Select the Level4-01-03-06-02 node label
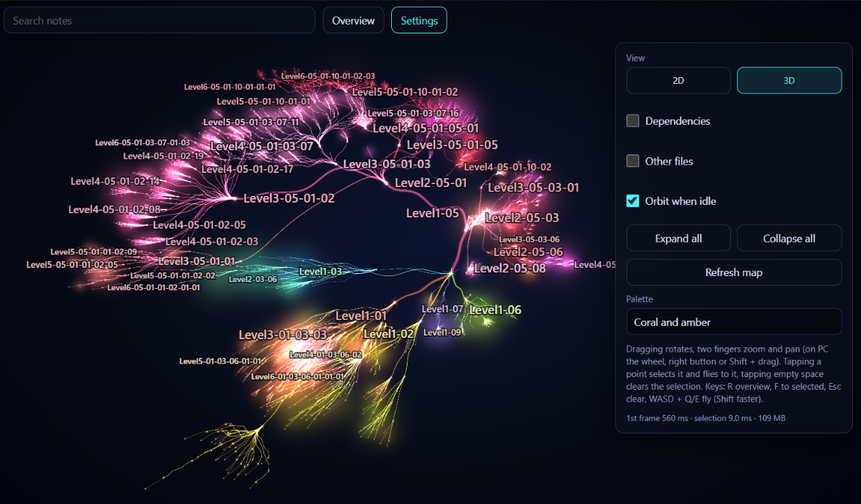The image size is (861, 504). click(326, 355)
